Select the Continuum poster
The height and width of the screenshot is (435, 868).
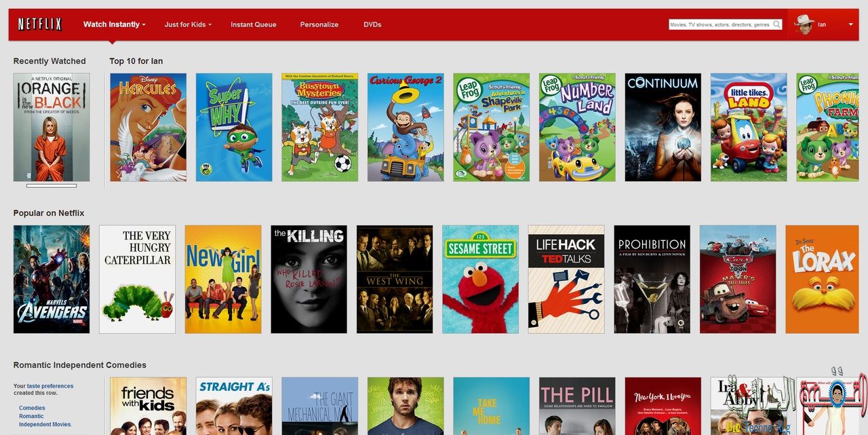[x=663, y=128]
